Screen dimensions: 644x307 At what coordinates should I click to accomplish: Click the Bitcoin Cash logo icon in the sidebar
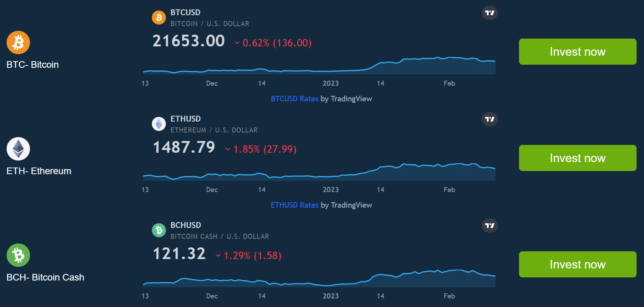pyautogui.click(x=18, y=255)
